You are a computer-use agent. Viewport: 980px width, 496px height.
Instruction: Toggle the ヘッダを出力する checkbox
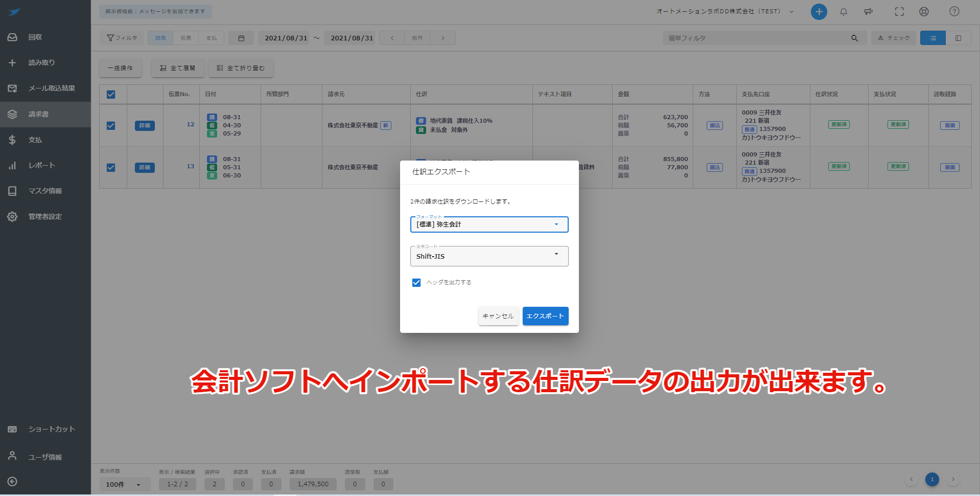pos(416,283)
